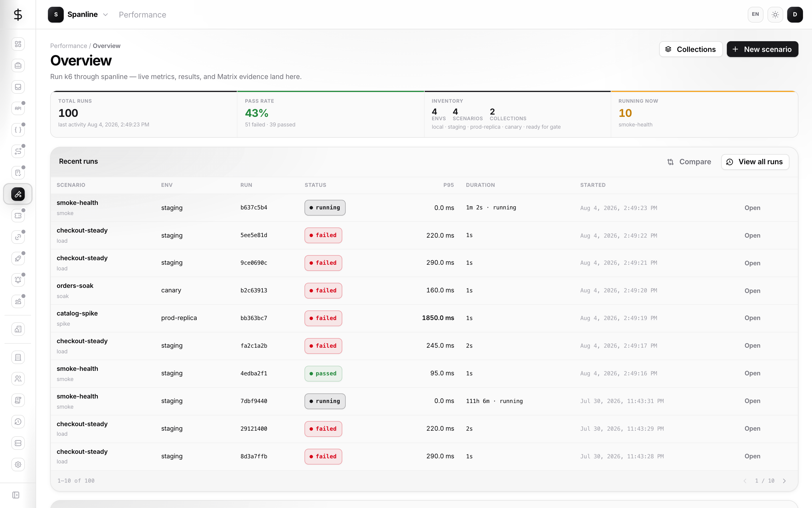Viewport: 812px width, 508px height.
Task: Click the Spanline S workspace badge
Action: [56, 14]
